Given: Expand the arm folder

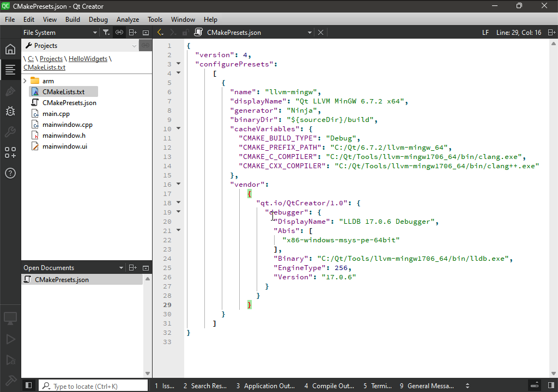Looking at the screenshot, I should [x=25, y=81].
